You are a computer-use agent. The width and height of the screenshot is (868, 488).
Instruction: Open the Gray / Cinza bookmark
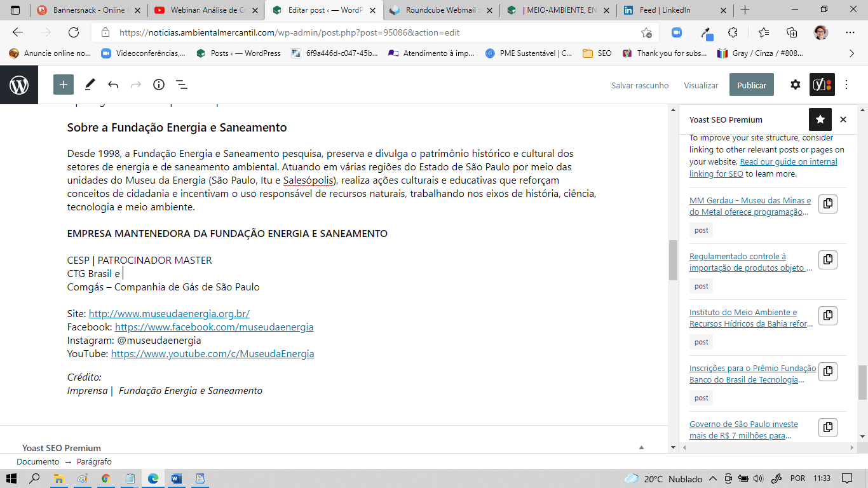(x=760, y=53)
